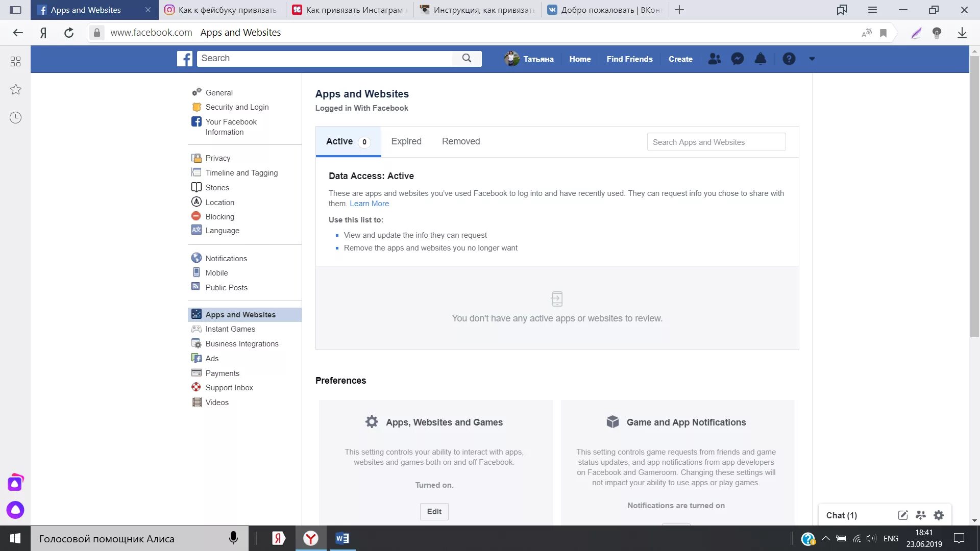Click the Facebook logo icon
Viewport: 980px width, 551px height.
point(185,59)
